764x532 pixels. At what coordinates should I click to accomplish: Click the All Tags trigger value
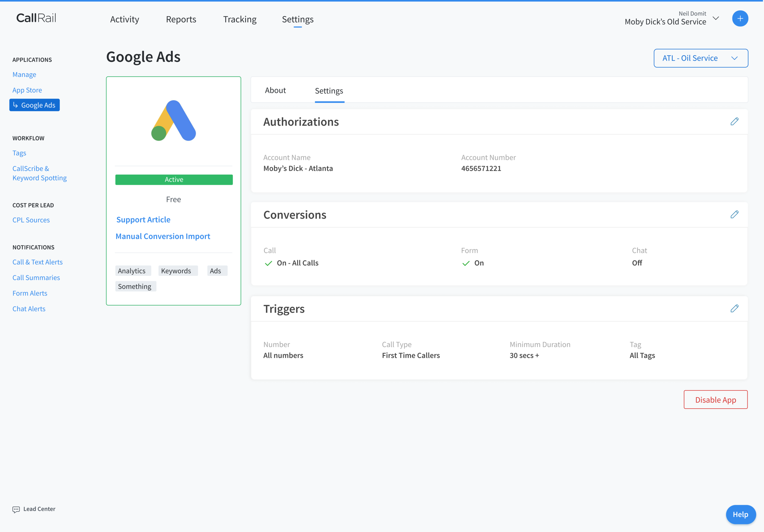(x=642, y=355)
